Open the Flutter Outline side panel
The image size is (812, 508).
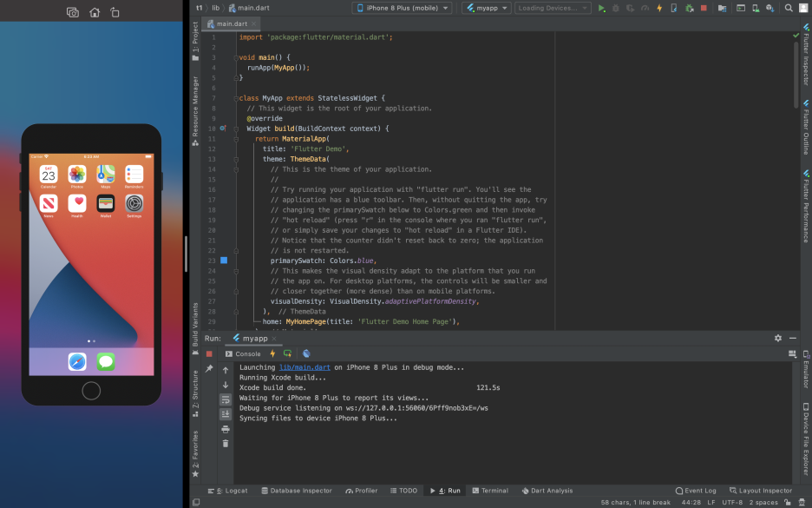806,127
